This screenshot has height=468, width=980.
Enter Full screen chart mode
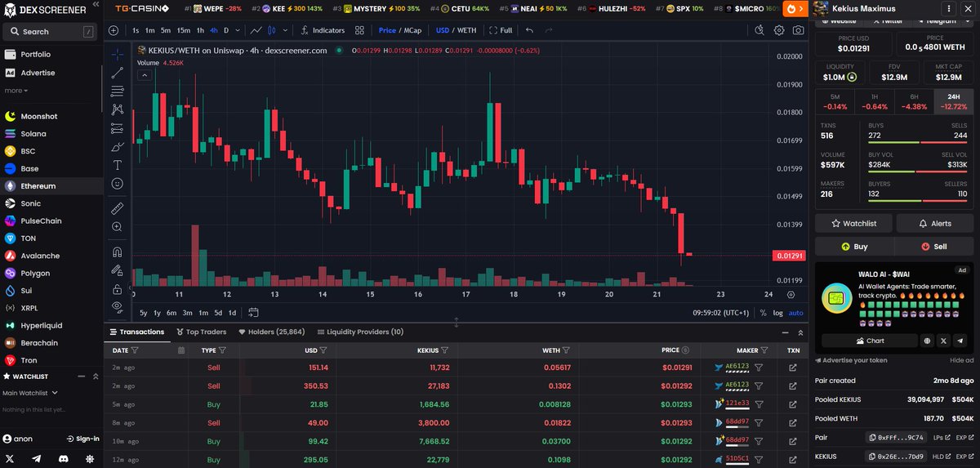coord(501,30)
